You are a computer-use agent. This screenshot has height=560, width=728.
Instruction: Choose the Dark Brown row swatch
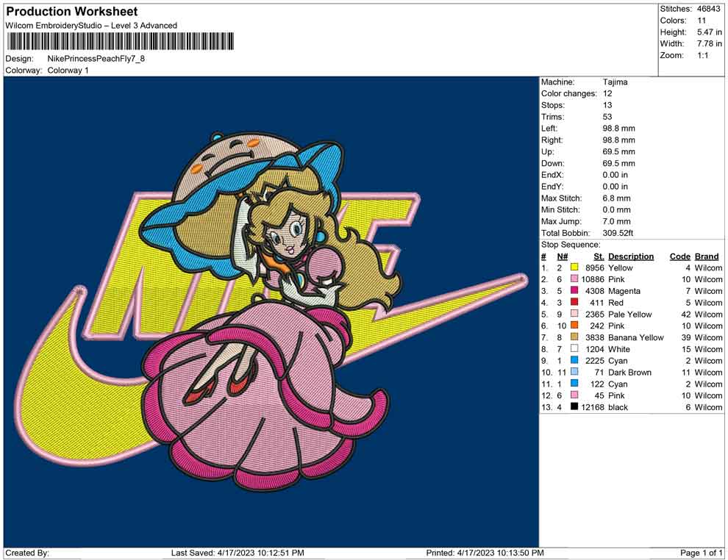574,372
